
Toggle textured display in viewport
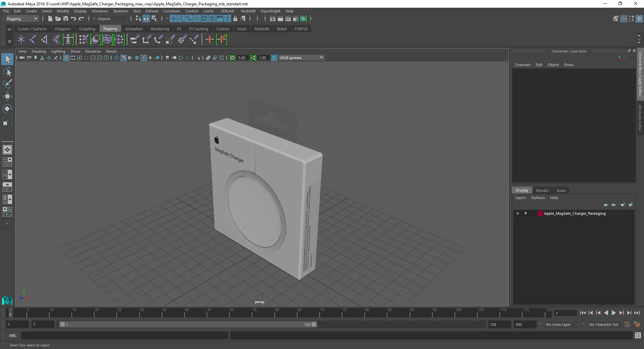[x=144, y=58]
